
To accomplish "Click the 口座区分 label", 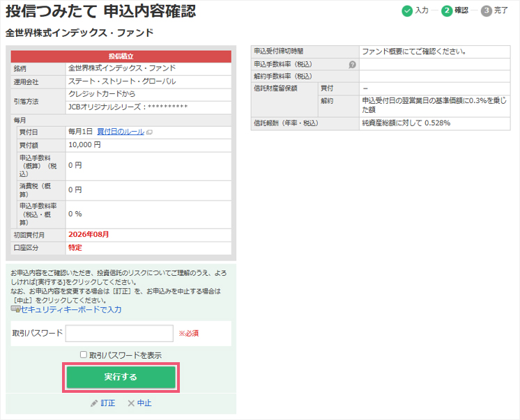I will tap(26, 248).
